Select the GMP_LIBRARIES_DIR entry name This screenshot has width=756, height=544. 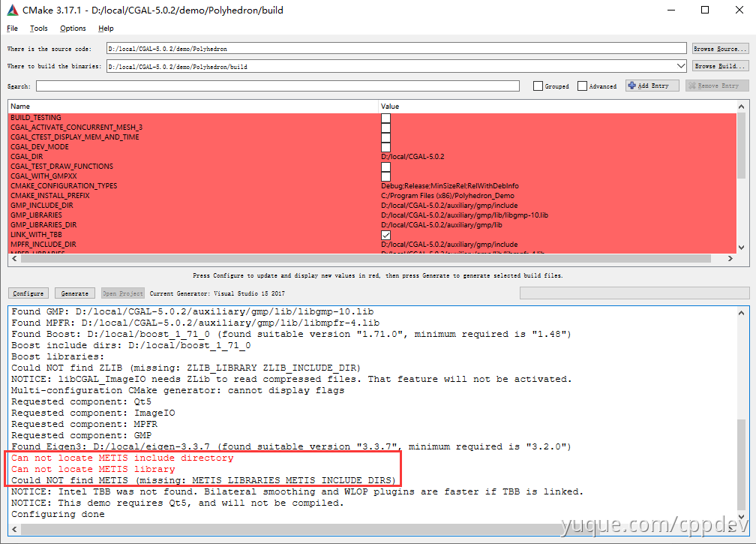pyautogui.click(x=43, y=225)
